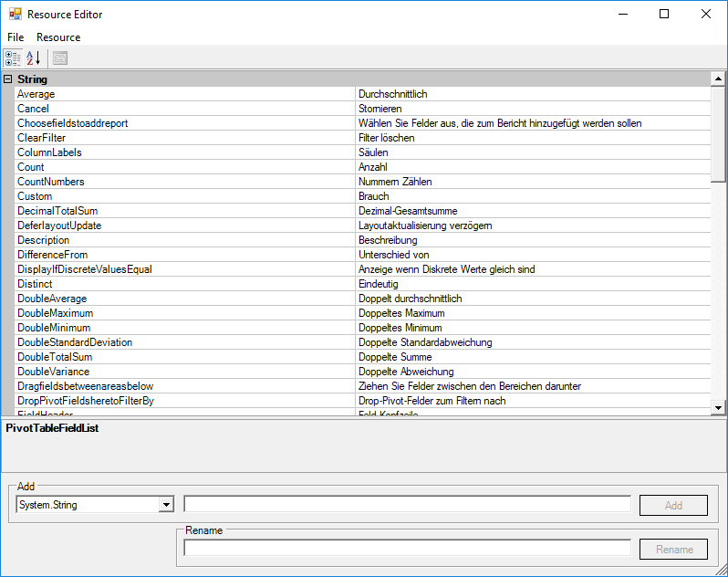Open the Resource menu
728x577 pixels.
pyautogui.click(x=58, y=37)
